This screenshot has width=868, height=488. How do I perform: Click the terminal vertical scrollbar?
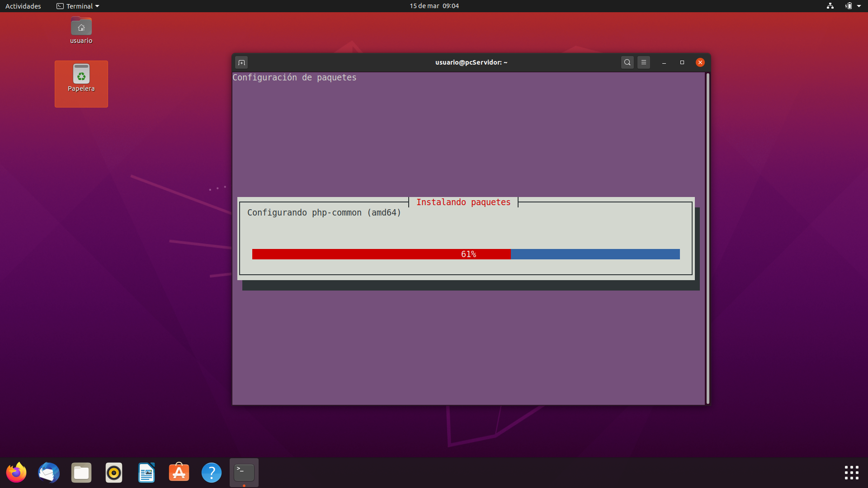tap(708, 238)
